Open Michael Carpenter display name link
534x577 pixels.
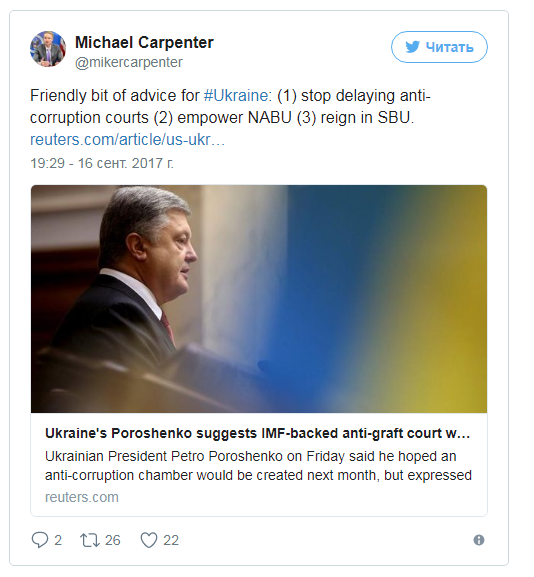pos(144,42)
